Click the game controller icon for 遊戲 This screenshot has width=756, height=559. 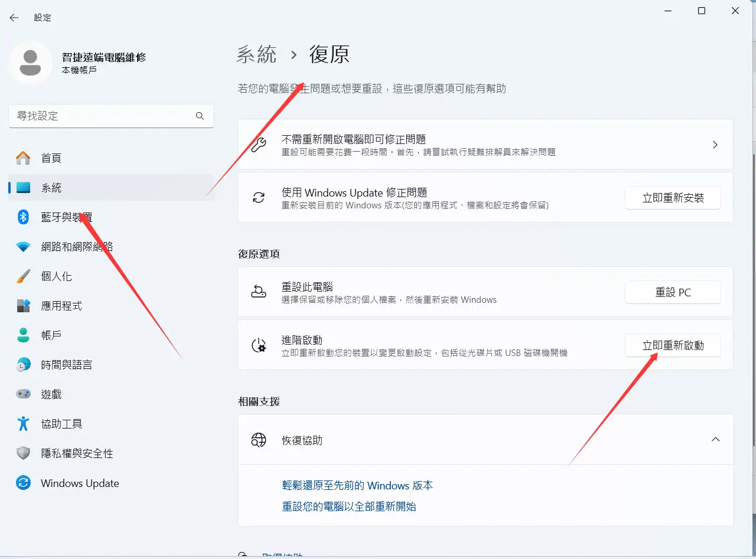[23, 394]
